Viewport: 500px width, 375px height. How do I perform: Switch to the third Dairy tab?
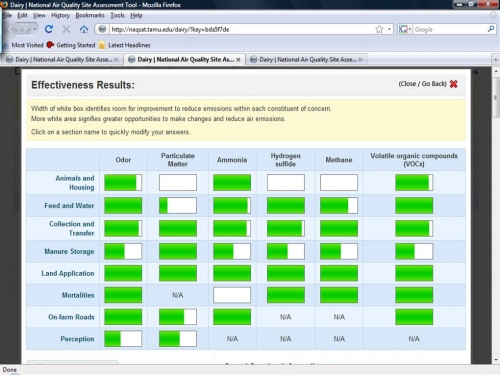(307, 60)
